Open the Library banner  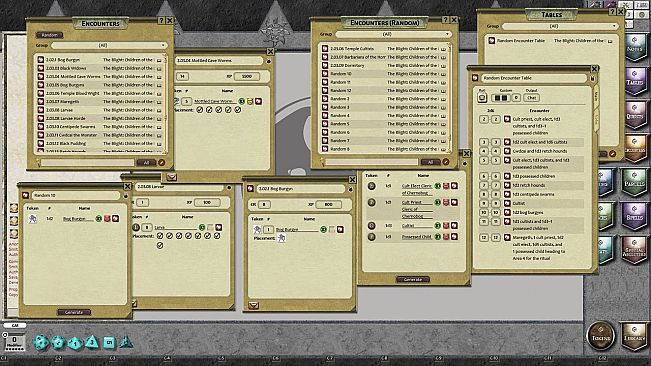pos(634,336)
